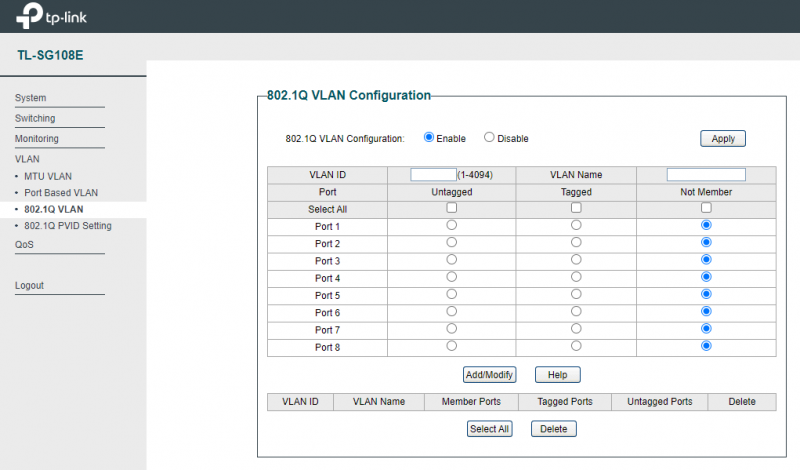Image resolution: width=800 pixels, height=470 pixels.
Task: Set Port 1 to Untagged
Action: pyautogui.click(x=451, y=225)
